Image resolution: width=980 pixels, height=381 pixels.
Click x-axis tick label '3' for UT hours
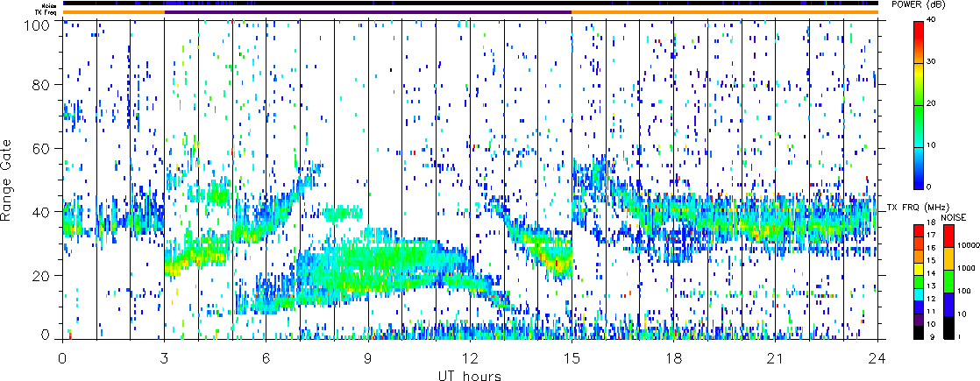pos(165,358)
